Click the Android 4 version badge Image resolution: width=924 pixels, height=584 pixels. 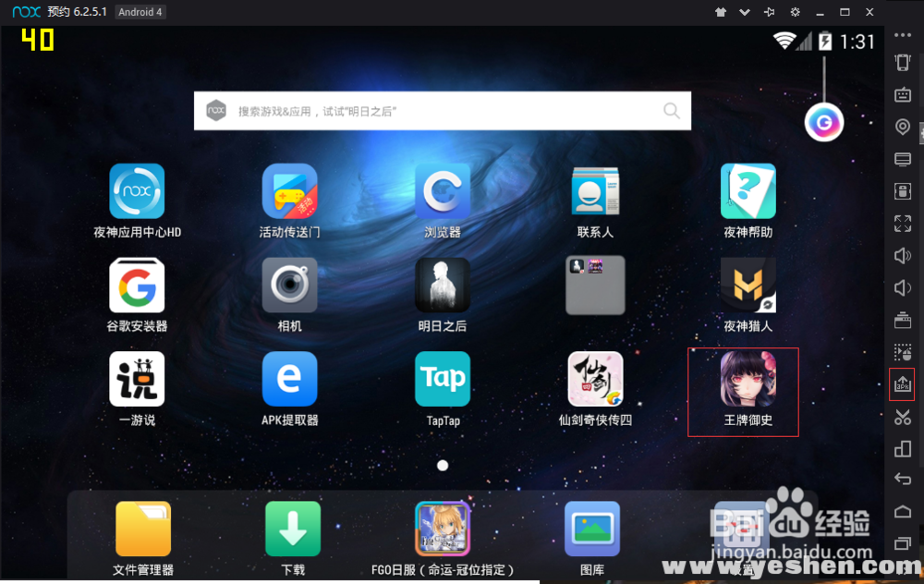[140, 12]
